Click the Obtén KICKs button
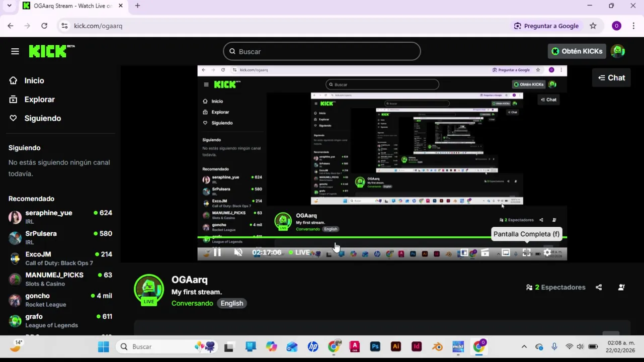The height and width of the screenshot is (362, 644). click(577, 51)
